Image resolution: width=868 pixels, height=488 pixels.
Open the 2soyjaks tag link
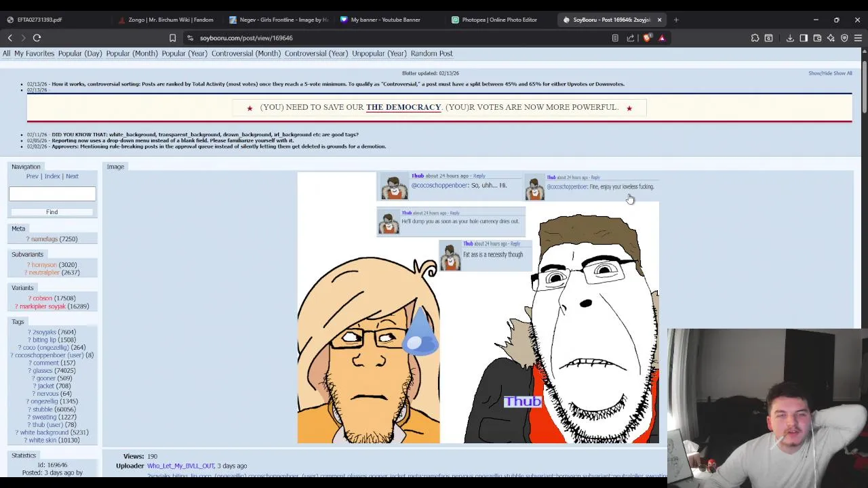pyautogui.click(x=45, y=332)
